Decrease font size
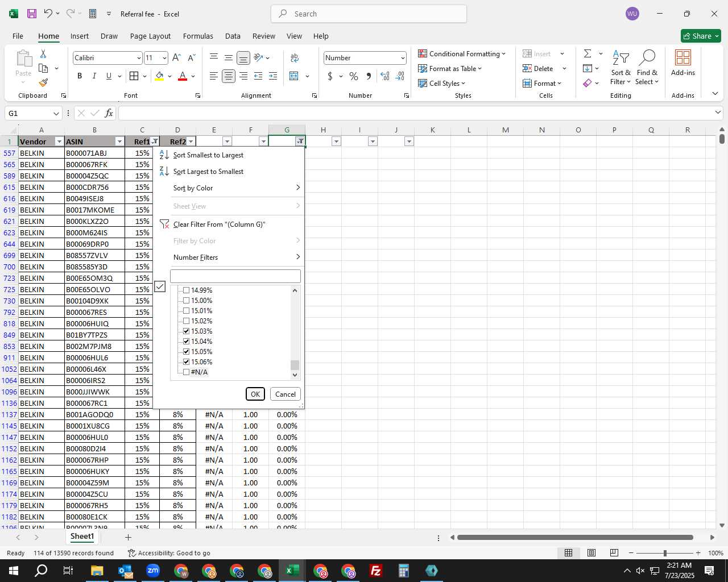The width and height of the screenshot is (728, 582). click(191, 57)
